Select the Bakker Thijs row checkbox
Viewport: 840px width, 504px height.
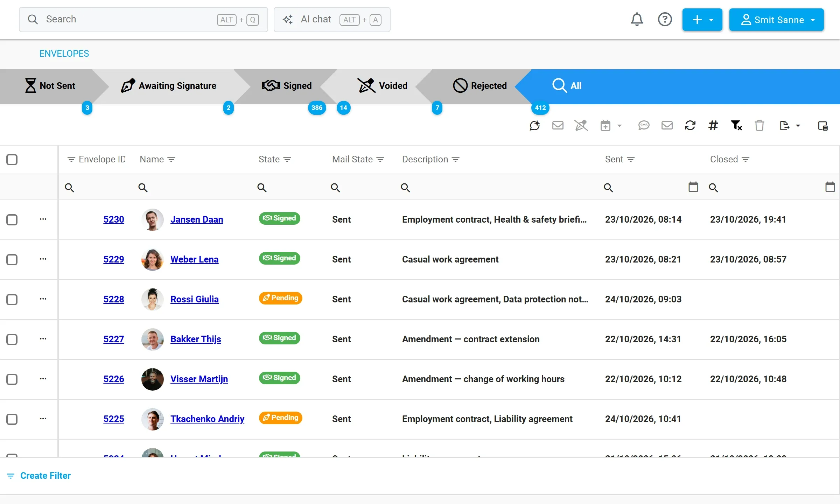point(12,339)
